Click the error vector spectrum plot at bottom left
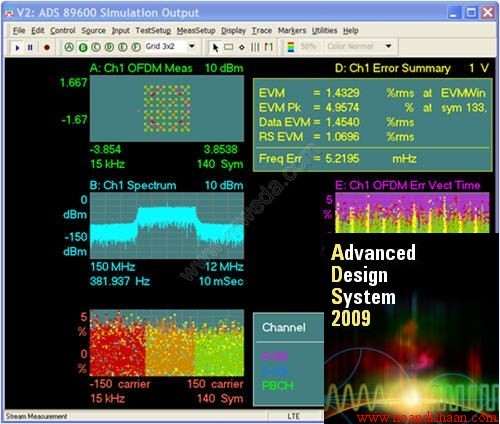 [167, 343]
